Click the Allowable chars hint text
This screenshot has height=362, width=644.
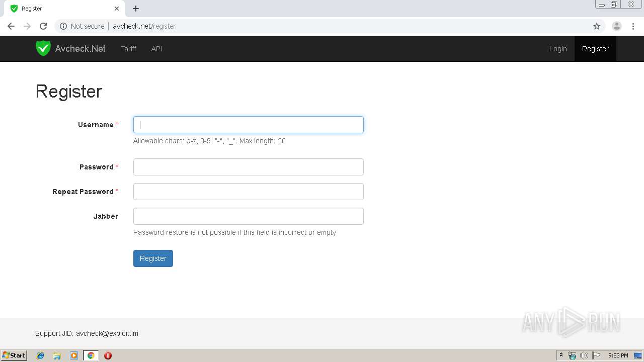point(209,141)
